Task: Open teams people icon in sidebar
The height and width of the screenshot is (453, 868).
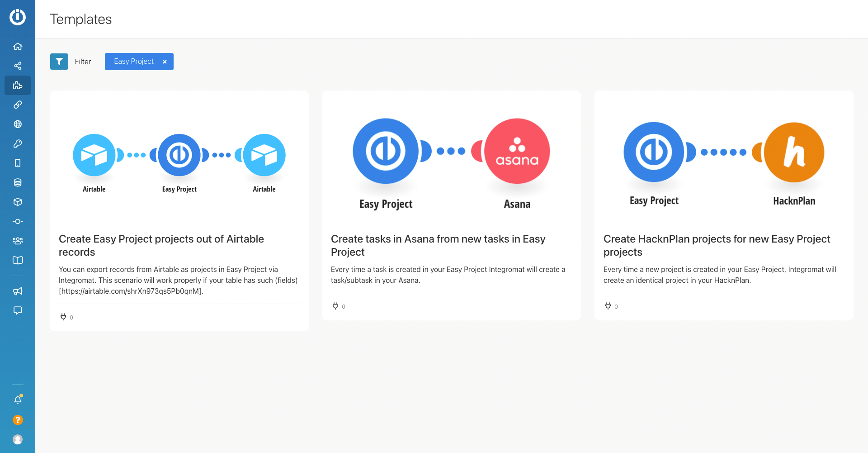Action: point(18,241)
